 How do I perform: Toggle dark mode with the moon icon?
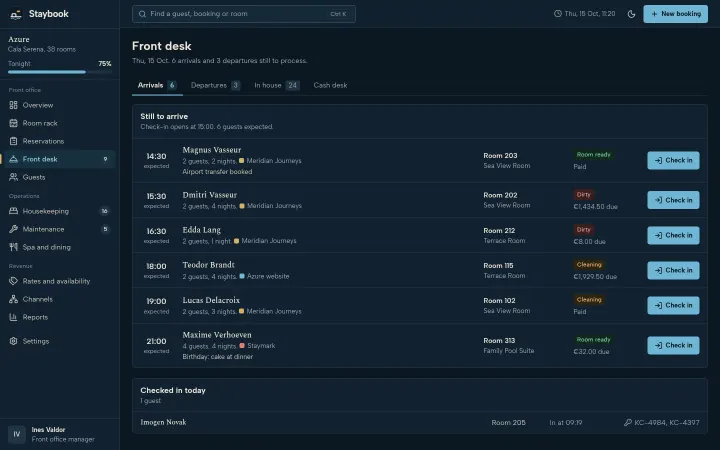click(631, 14)
